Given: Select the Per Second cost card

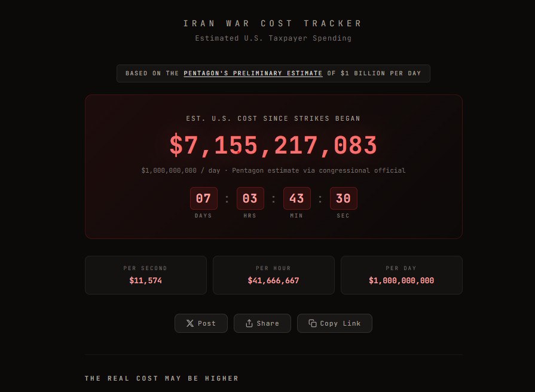Looking at the screenshot, I should click(145, 275).
